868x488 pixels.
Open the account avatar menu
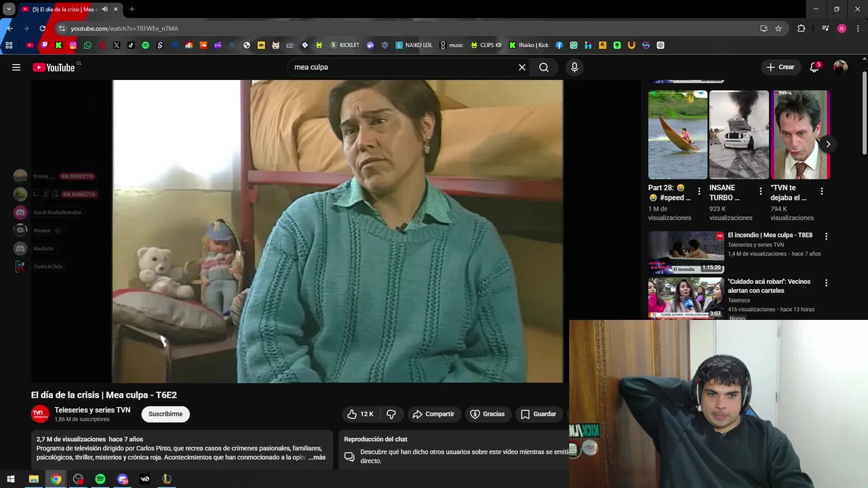pyautogui.click(x=840, y=67)
